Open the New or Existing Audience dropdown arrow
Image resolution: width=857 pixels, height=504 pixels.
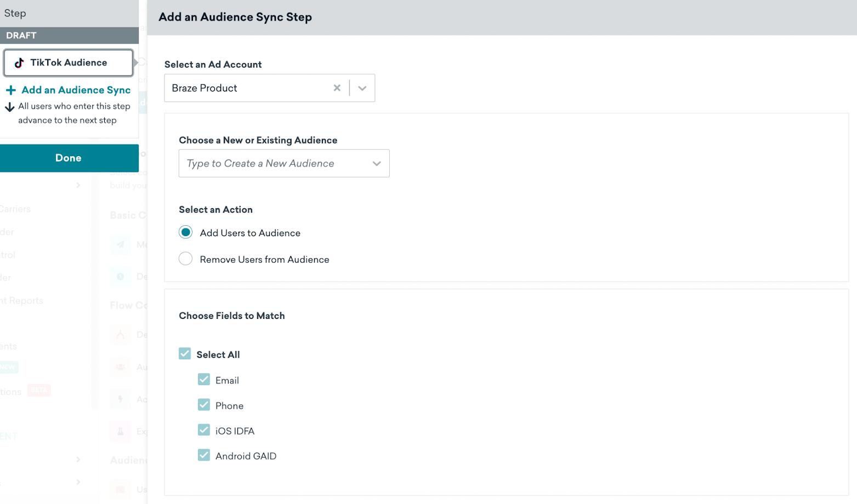click(x=377, y=164)
